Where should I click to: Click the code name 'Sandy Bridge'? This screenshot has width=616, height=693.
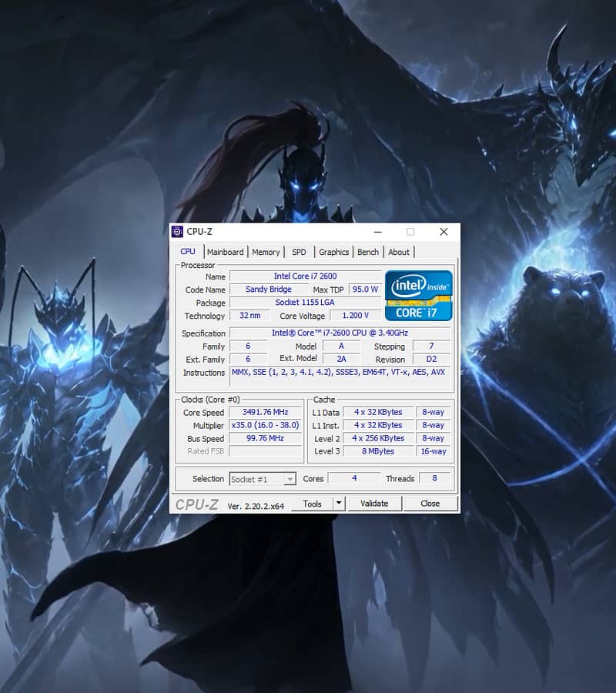tap(269, 290)
